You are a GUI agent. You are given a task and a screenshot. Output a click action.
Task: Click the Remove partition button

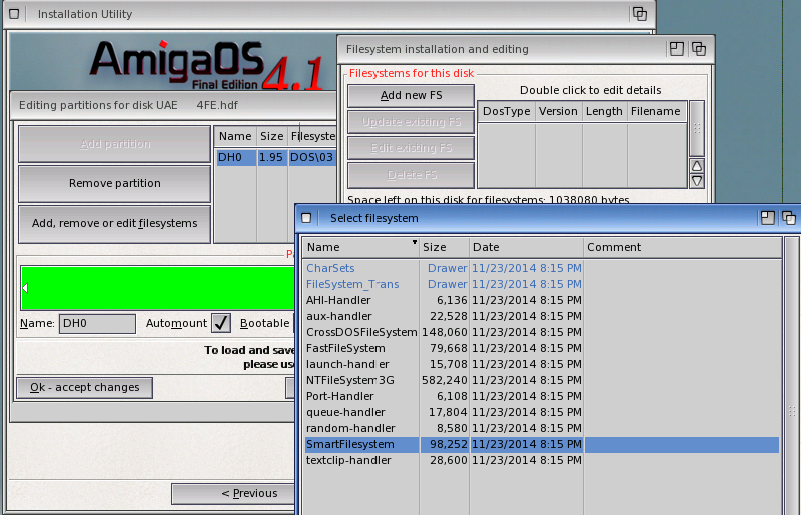pyautogui.click(x=114, y=183)
